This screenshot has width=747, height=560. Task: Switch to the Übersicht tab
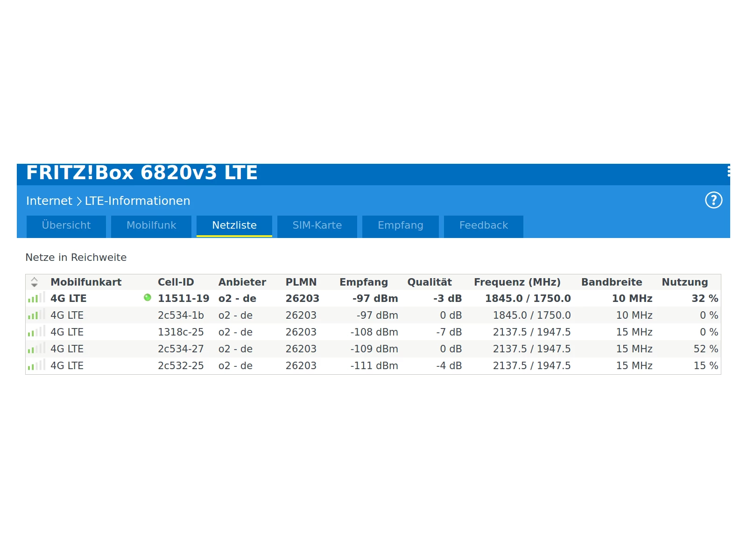[x=66, y=226]
